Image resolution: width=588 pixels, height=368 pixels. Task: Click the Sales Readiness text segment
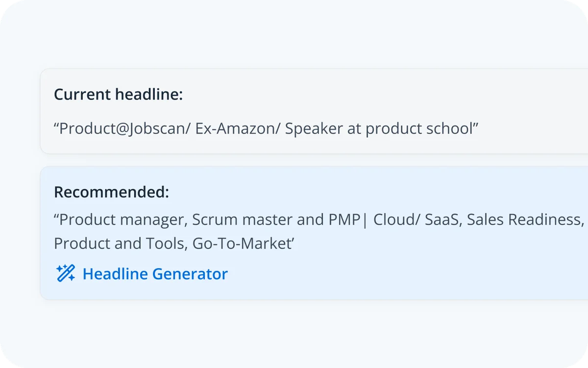click(x=524, y=219)
